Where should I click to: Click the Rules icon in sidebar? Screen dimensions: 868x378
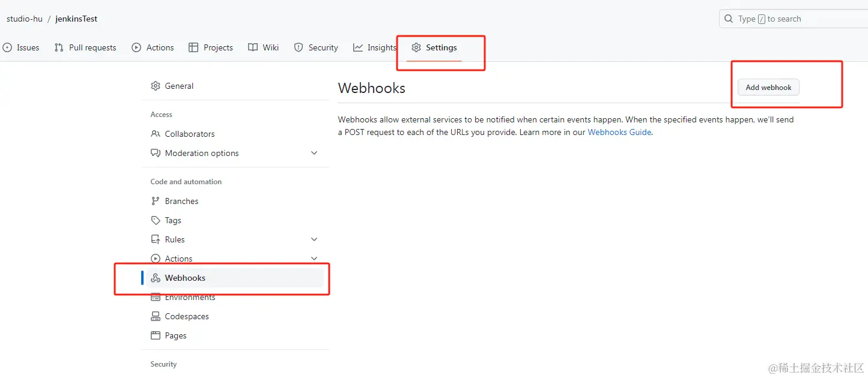point(156,239)
